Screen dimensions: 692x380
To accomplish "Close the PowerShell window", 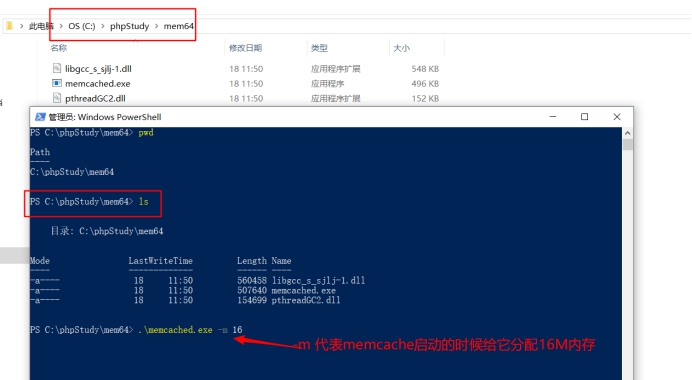I will 617,117.
